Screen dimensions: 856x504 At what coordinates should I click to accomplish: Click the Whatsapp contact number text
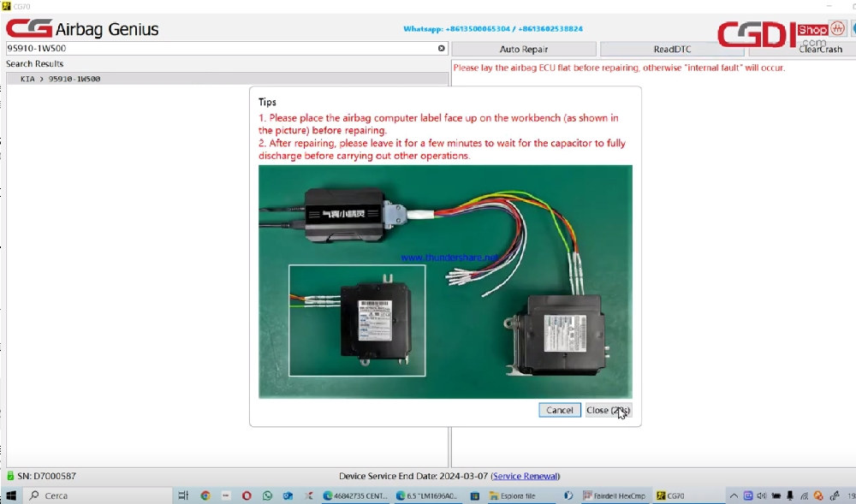(x=493, y=28)
